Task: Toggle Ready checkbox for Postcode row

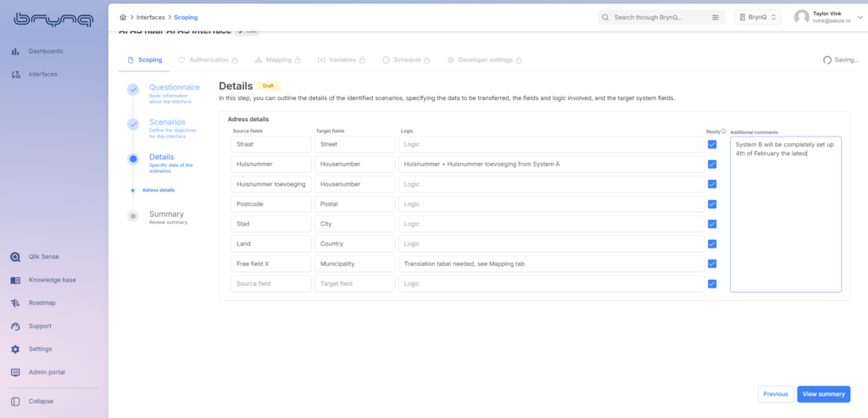Action: pos(712,204)
